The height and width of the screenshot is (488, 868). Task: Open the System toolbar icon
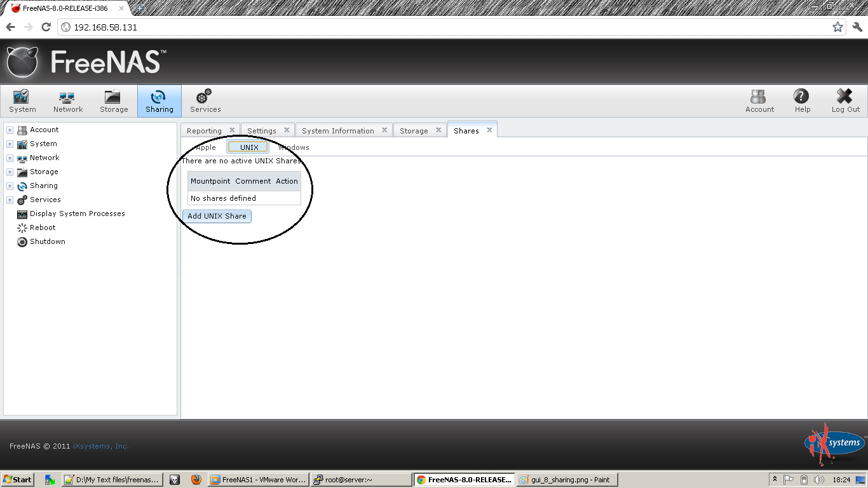pyautogui.click(x=22, y=100)
